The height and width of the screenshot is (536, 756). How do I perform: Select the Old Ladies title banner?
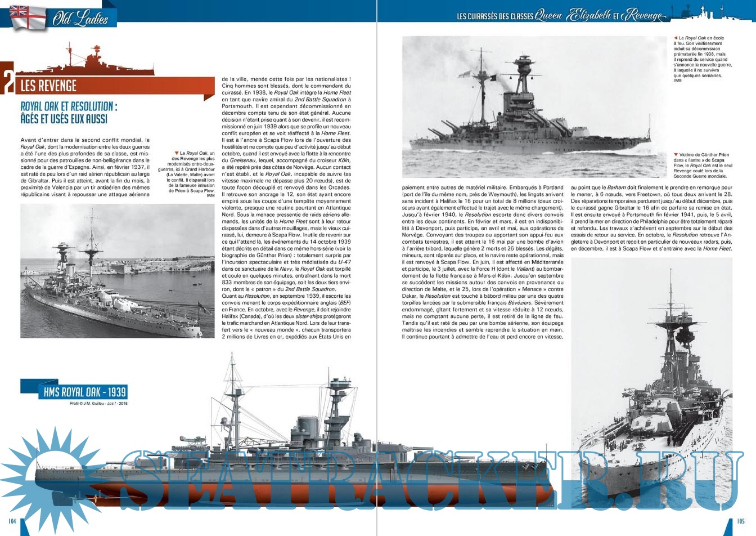click(x=80, y=20)
